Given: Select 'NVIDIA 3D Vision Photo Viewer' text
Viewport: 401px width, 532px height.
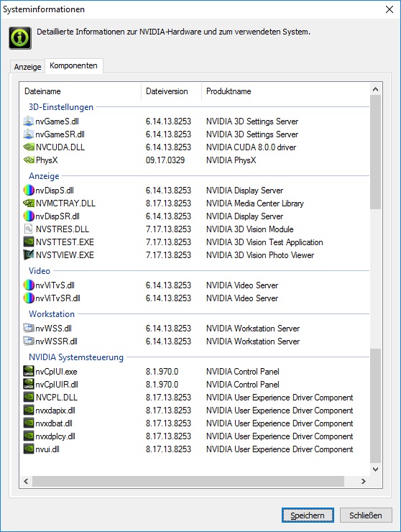Looking at the screenshot, I should 260,254.
